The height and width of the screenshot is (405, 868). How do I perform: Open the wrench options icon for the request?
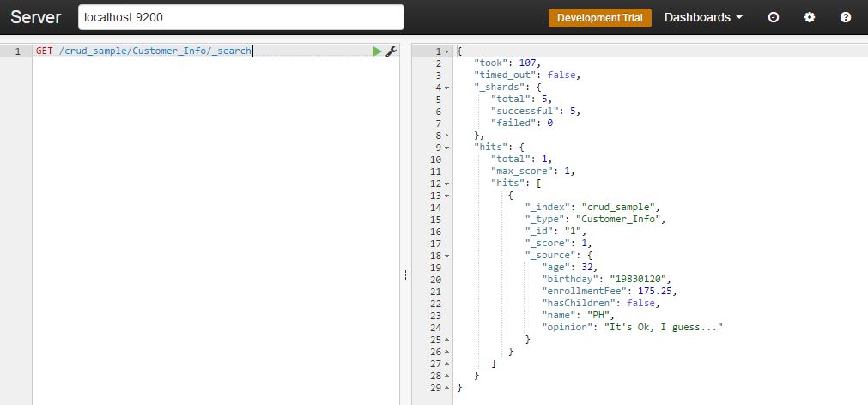click(x=391, y=51)
